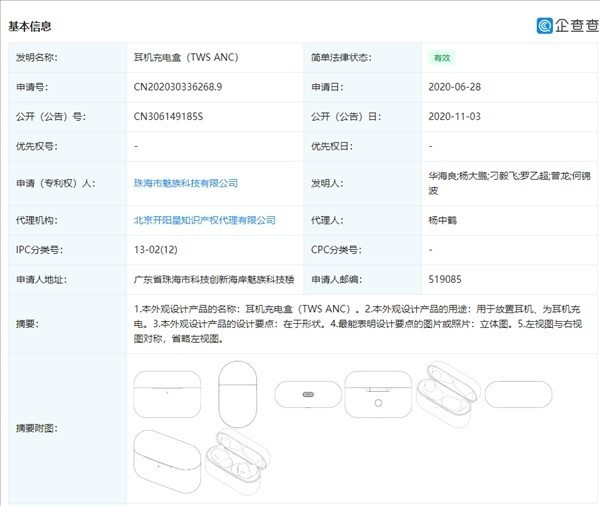Select the invention name 耳机充电盒 (TWS ANC)
Screen dimensions: 600x506
pos(186,57)
